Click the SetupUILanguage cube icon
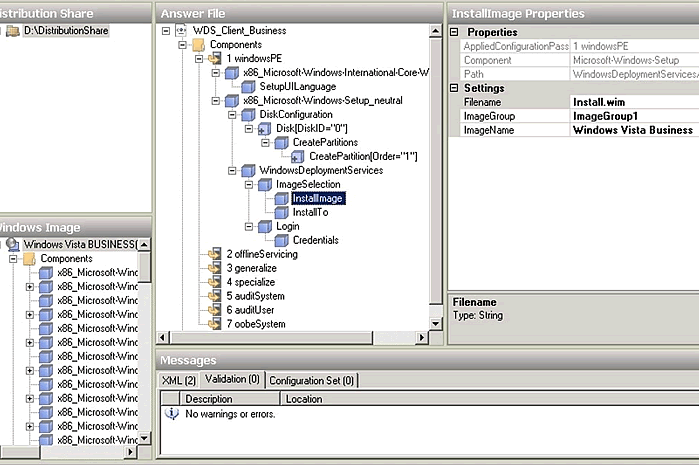 click(x=248, y=86)
